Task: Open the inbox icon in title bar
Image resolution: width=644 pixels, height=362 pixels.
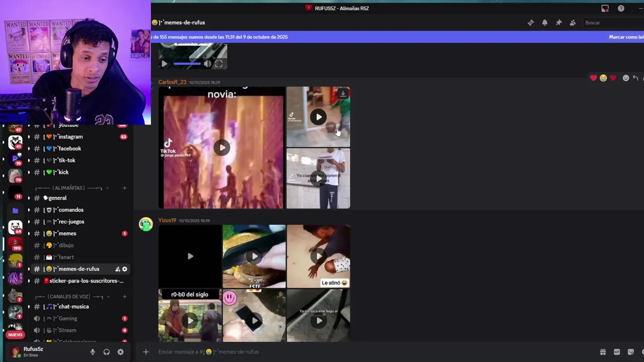Action: pos(605,8)
